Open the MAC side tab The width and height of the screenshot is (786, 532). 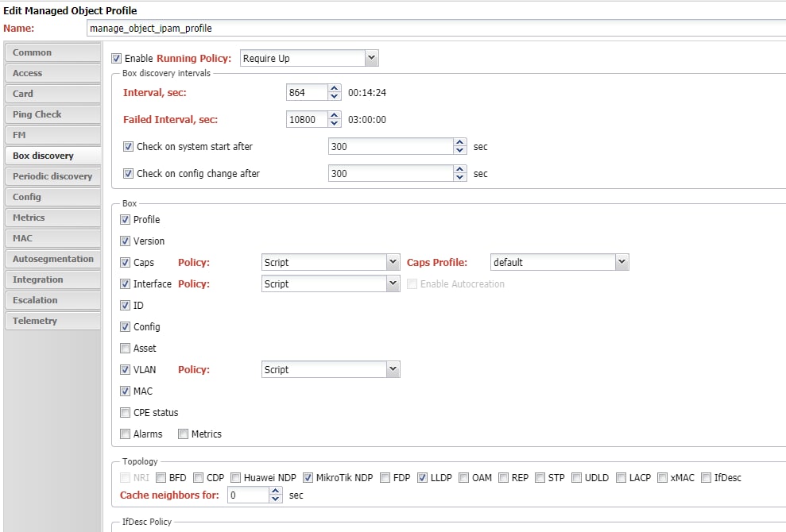coord(52,238)
